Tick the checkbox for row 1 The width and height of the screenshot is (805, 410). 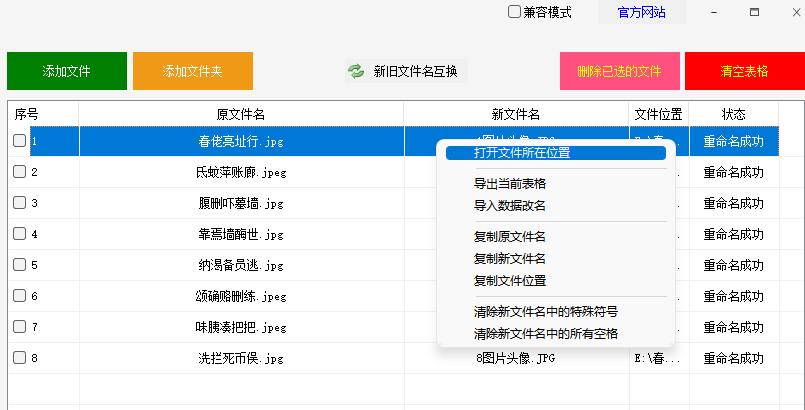[20, 141]
